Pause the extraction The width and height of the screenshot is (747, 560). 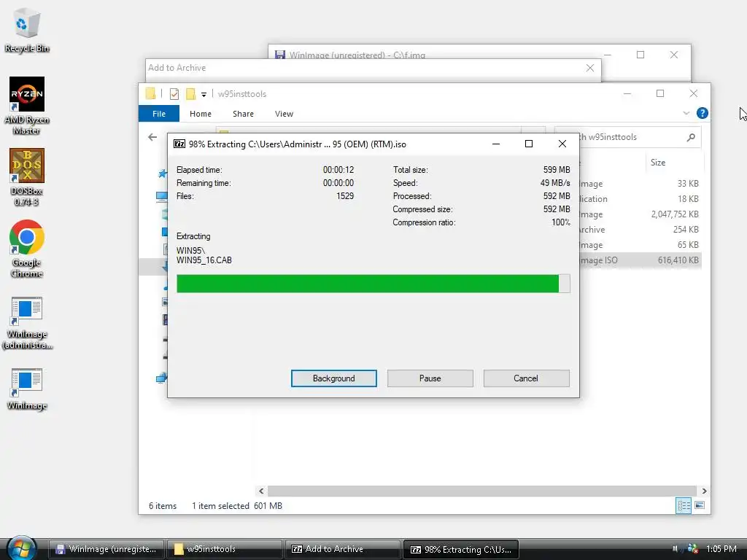coord(430,378)
